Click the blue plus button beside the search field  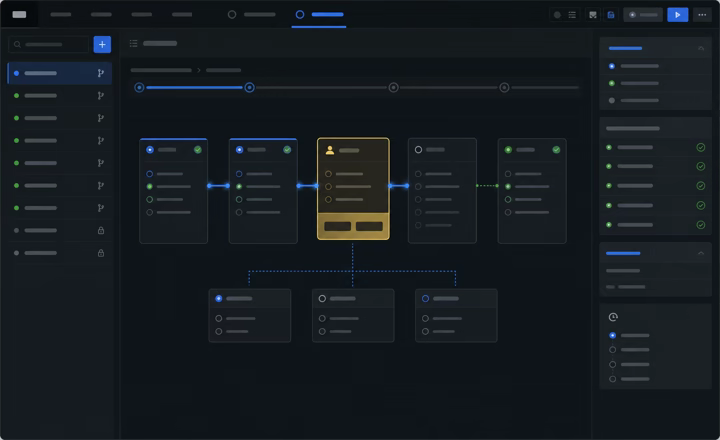102,45
